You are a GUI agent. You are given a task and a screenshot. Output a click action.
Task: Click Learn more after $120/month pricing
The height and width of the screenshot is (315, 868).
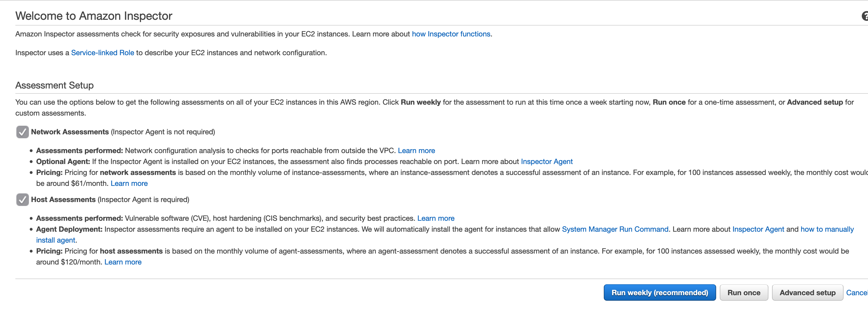[x=123, y=262]
